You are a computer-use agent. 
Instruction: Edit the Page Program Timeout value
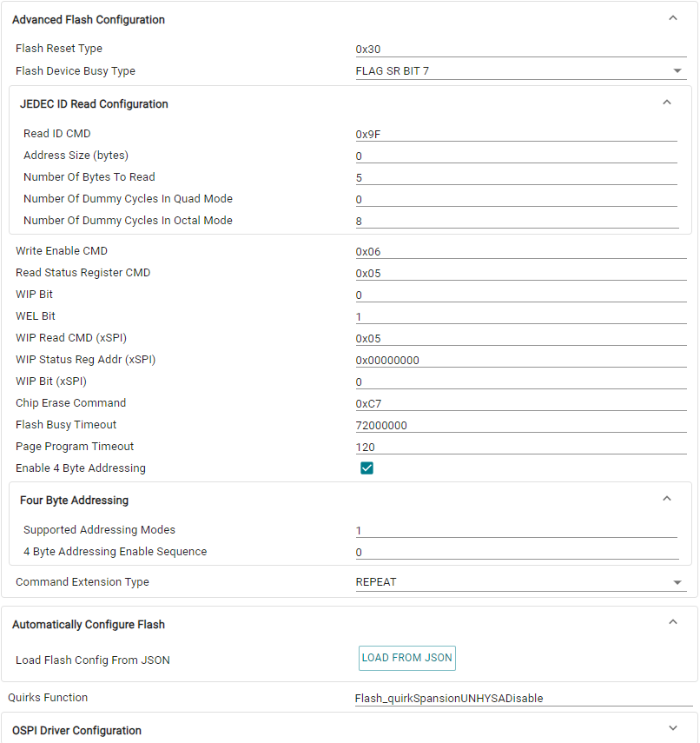(521, 448)
